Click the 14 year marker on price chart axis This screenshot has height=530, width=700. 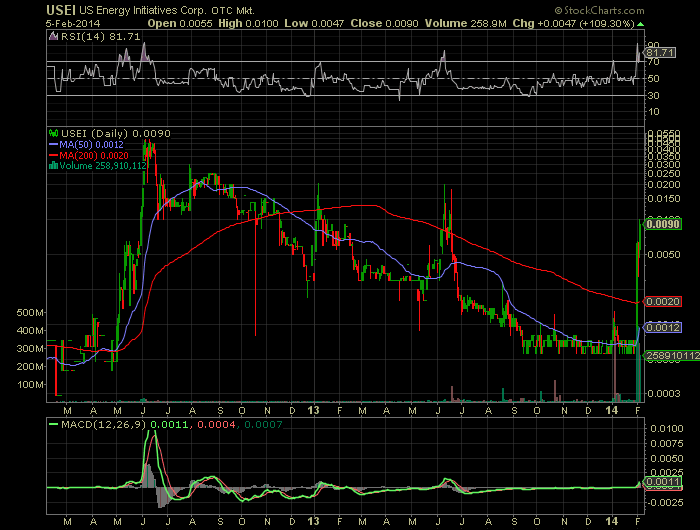(612, 410)
